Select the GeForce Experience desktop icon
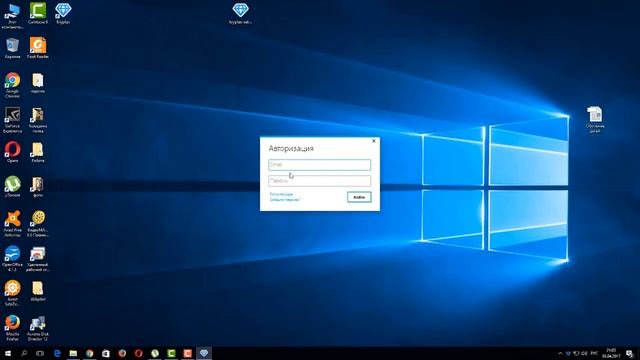Image resolution: width=640 pixels, height=360 pixels. click(12, 120)
